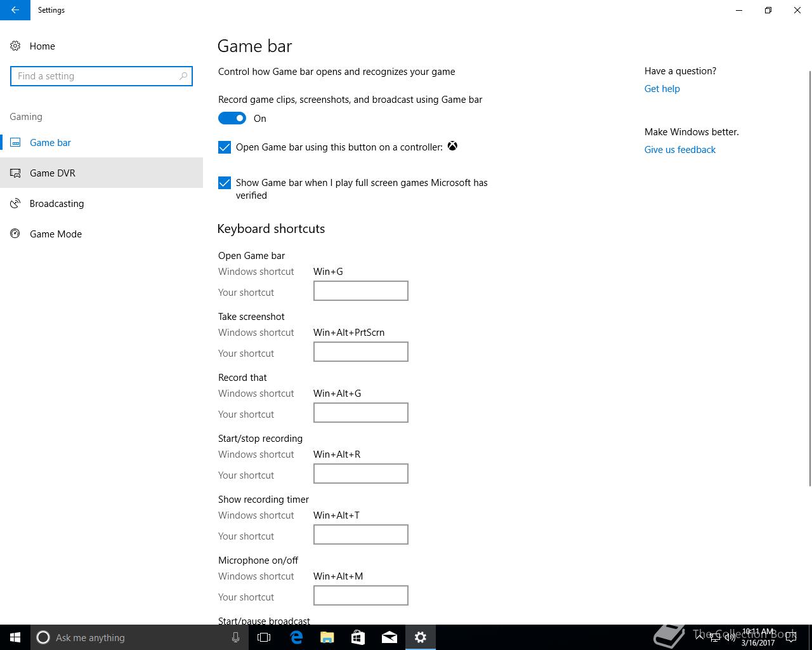Set custom shortcut for Take screenshot
812x650 pixels.
[x=361, y=352]
